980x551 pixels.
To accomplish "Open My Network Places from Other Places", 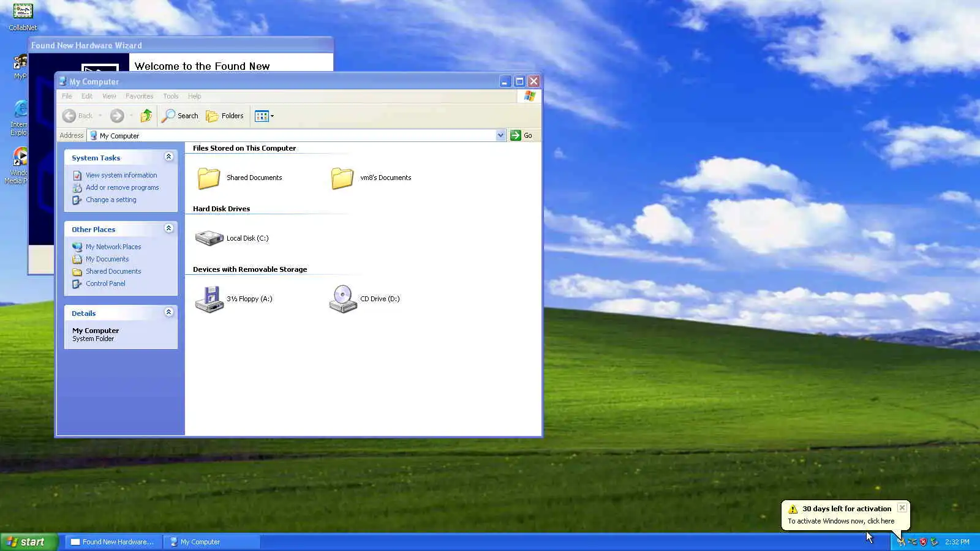I will coord(113,247).
